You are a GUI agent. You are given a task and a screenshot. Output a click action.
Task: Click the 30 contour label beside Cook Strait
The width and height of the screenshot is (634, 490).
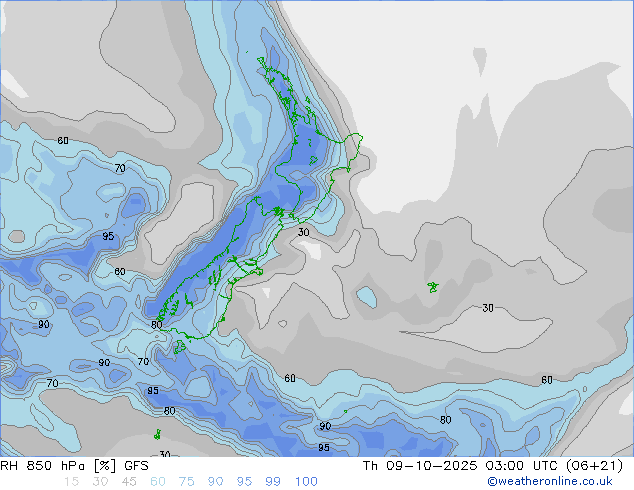(x=303, y=232)
